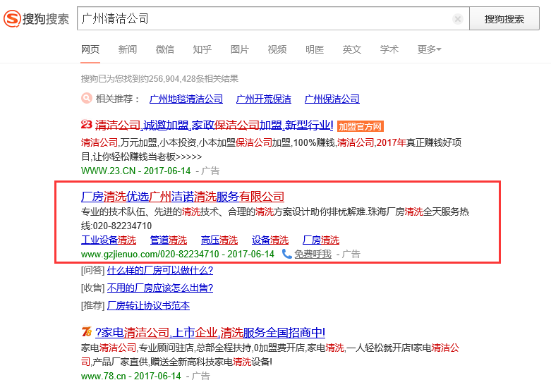Open related search 广州开荒保洁

pos(264,99)
